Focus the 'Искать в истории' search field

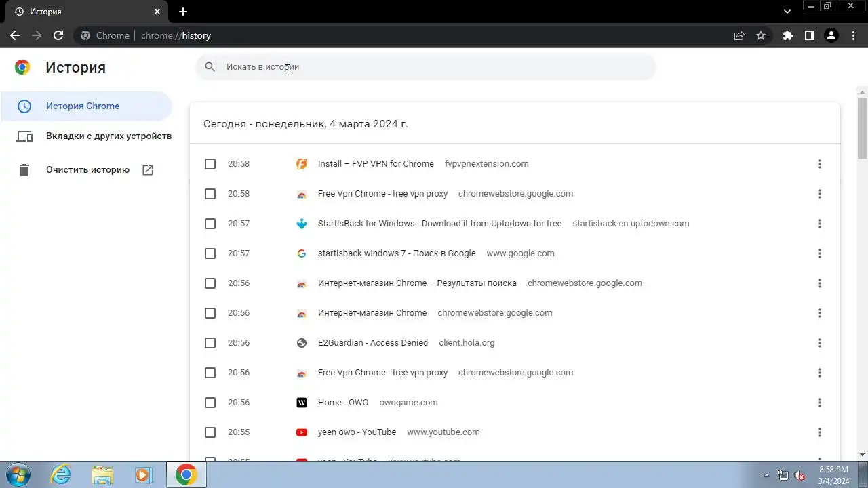click(x=426, y=67)
